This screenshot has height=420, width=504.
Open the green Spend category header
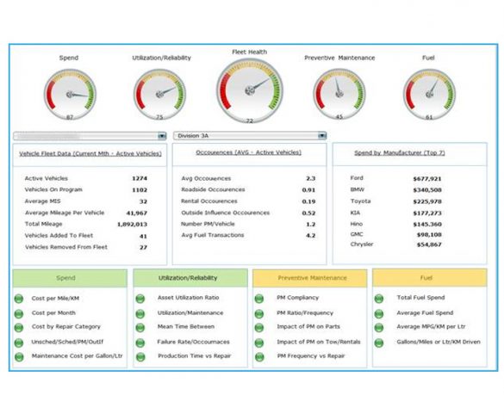pyautogui.click(x=70, y=278)
